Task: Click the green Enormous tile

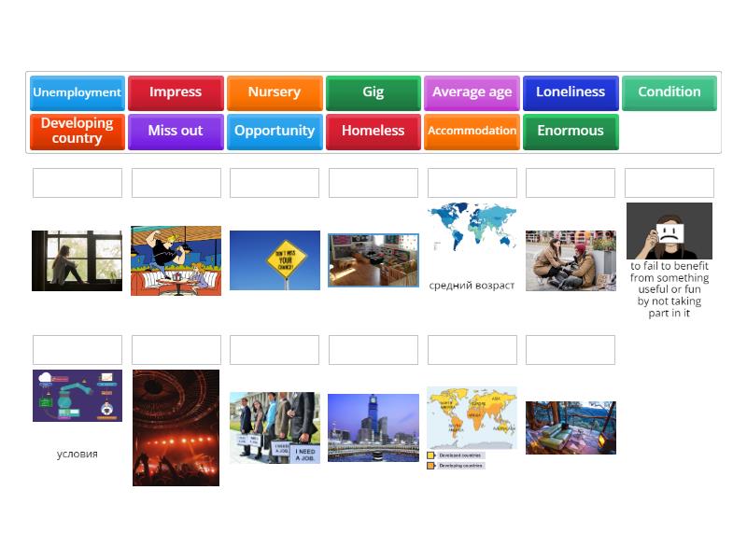Action: (x=571, y=132)
